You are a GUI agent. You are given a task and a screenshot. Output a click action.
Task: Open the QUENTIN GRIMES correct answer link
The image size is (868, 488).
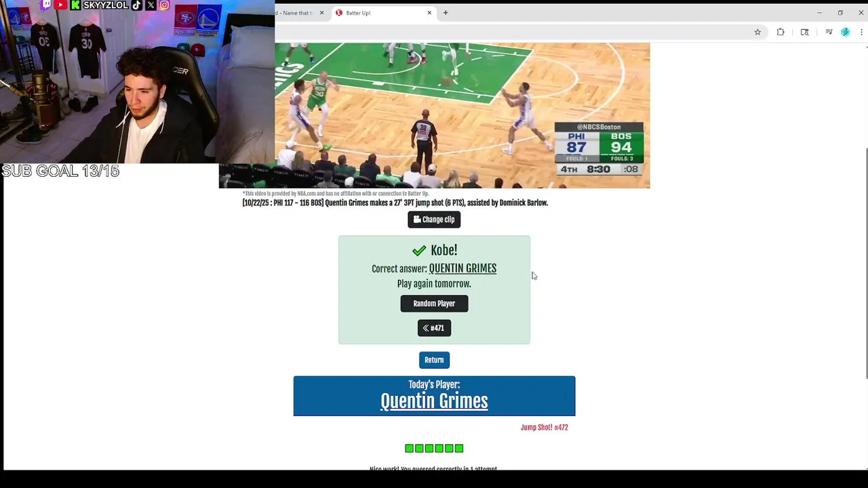(462, 268)
